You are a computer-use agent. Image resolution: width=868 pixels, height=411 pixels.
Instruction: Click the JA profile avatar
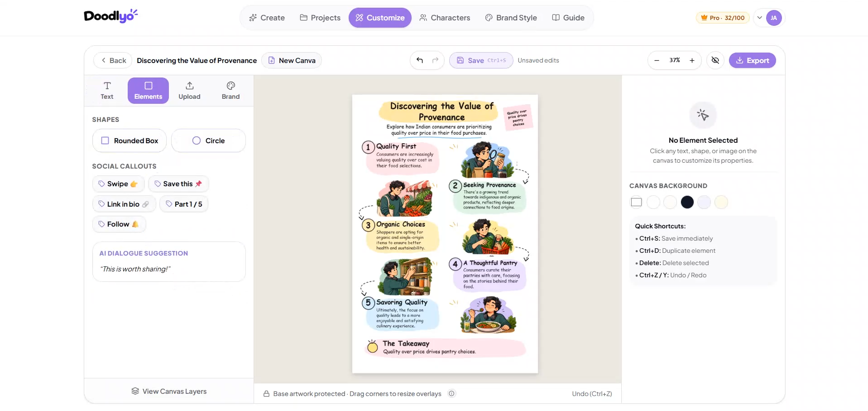774,18
